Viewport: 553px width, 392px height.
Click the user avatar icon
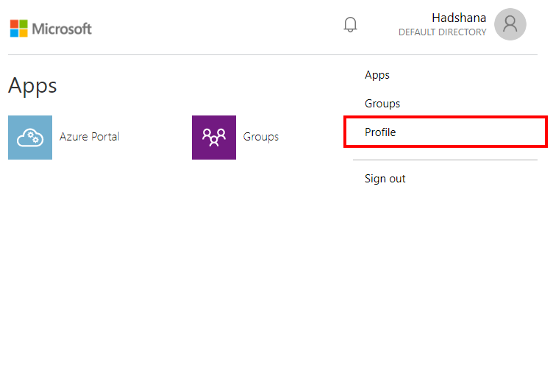coord(510,24)
